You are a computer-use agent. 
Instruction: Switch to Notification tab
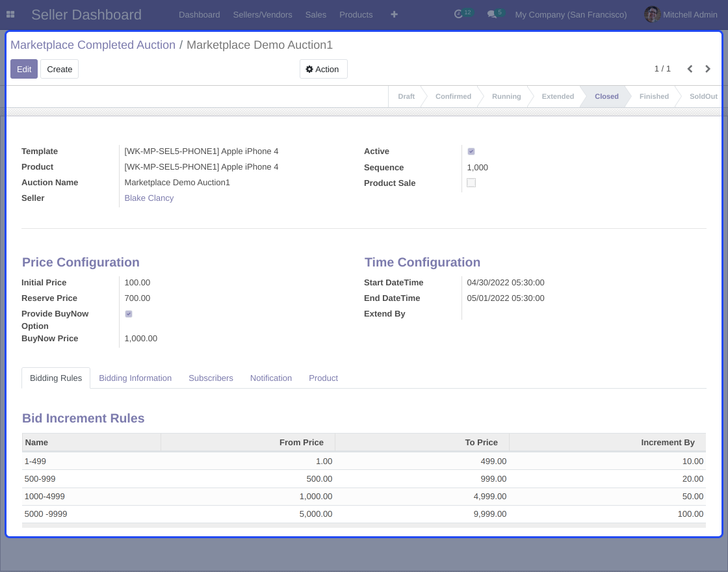(271, 378)
